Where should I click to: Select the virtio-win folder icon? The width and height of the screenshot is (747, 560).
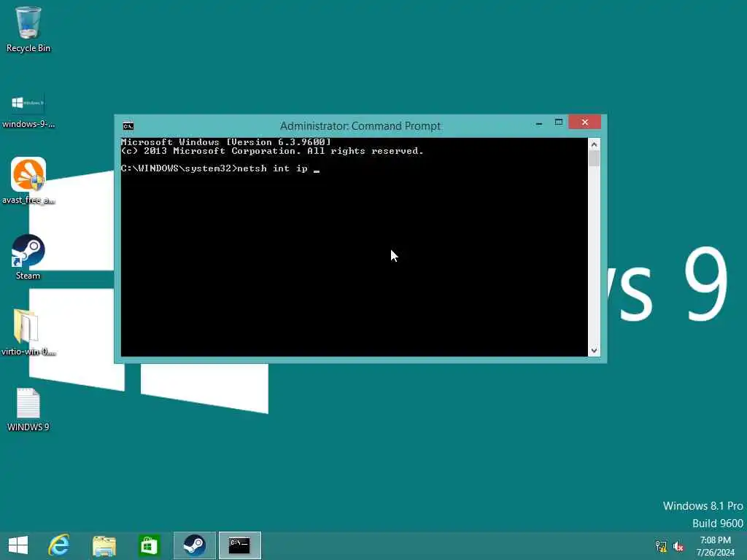28,332
